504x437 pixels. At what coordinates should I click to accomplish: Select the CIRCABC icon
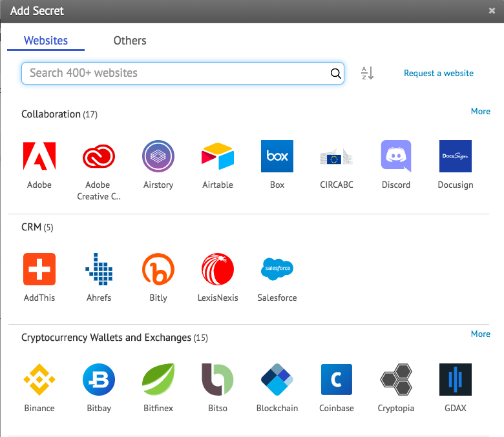pos(337,156)
